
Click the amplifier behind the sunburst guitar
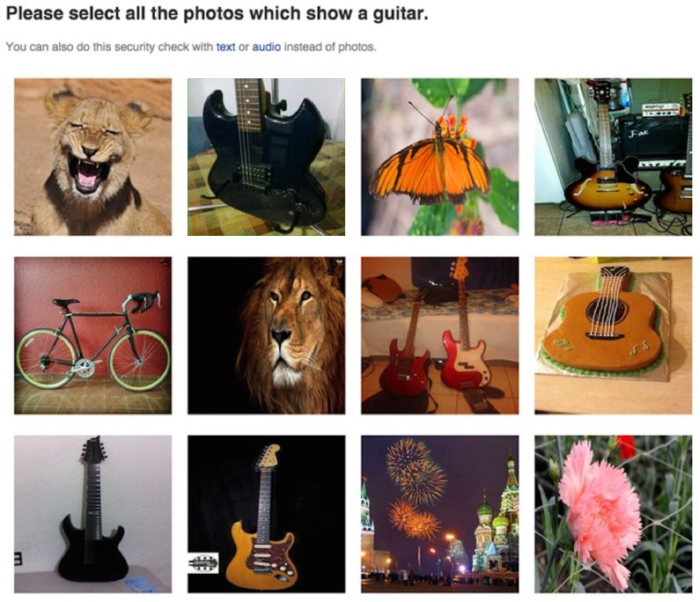(x=653, y=137)
